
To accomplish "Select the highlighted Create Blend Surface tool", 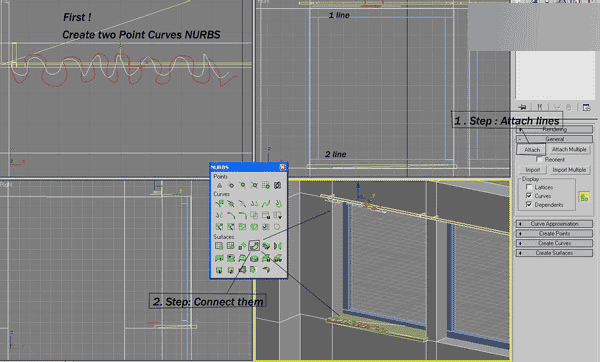I will (x=254, y=246).
